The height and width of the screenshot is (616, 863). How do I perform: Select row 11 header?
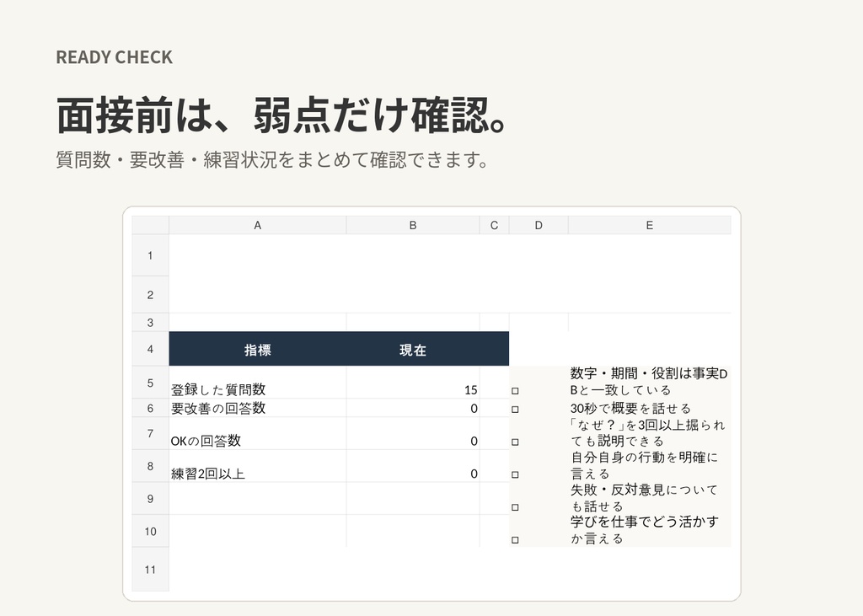pyautogui.click(x=150, y=569)
